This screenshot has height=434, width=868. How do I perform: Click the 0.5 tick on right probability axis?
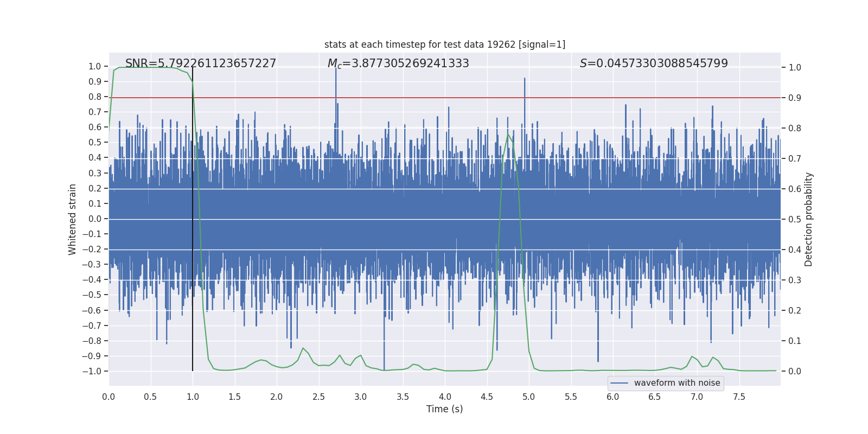795,220
